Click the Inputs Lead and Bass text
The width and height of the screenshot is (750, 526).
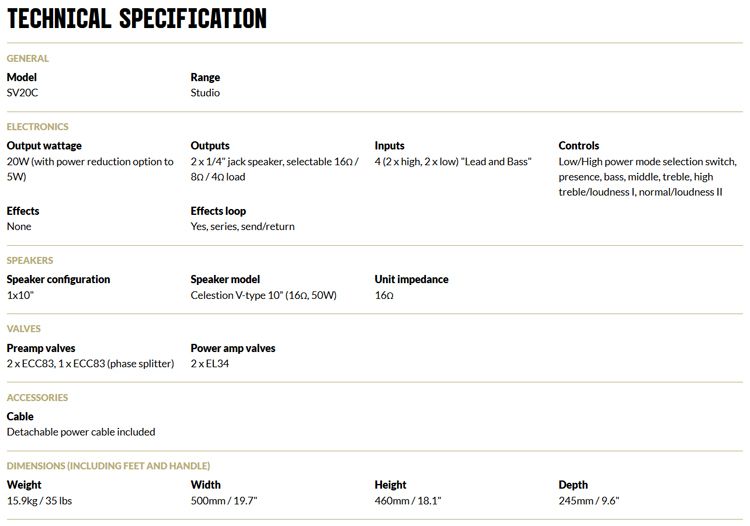(453, 162)
